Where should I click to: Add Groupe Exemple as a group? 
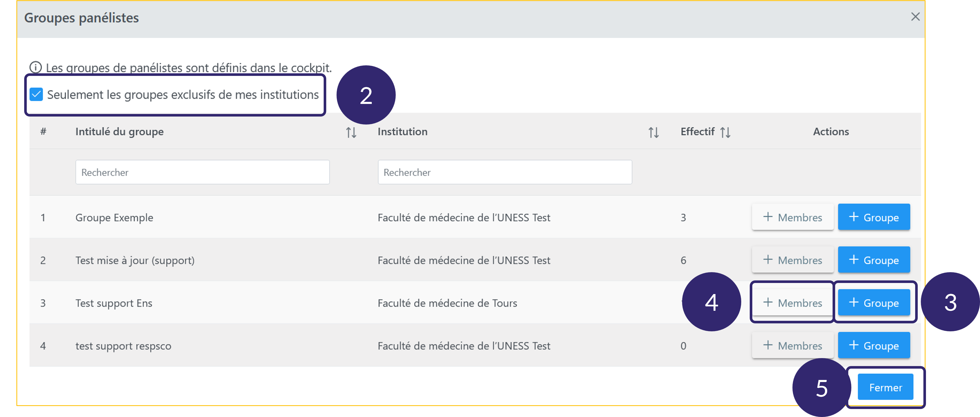tap(873, 217)
